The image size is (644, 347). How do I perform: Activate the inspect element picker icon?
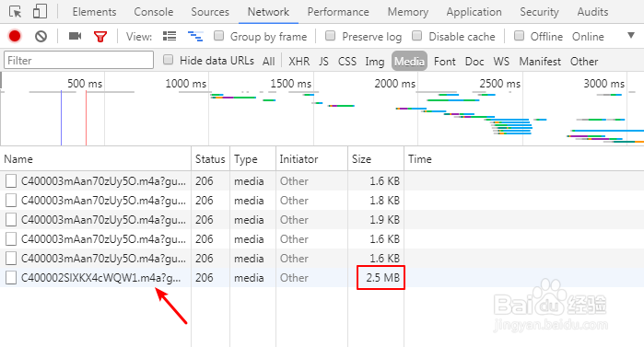click(15, 11)
